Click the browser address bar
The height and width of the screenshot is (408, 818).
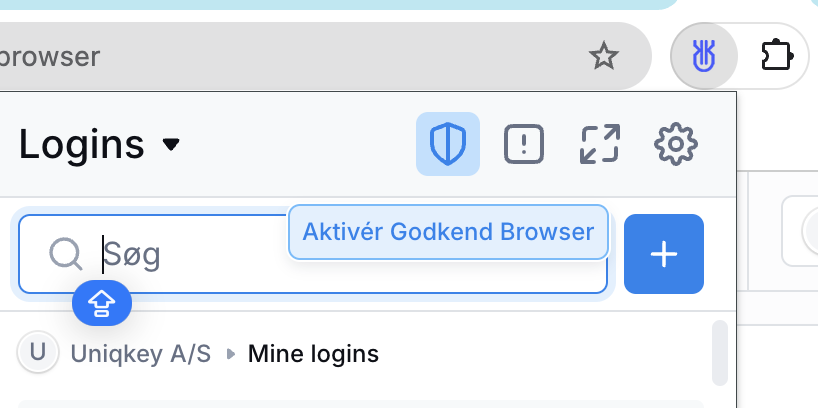313,56
